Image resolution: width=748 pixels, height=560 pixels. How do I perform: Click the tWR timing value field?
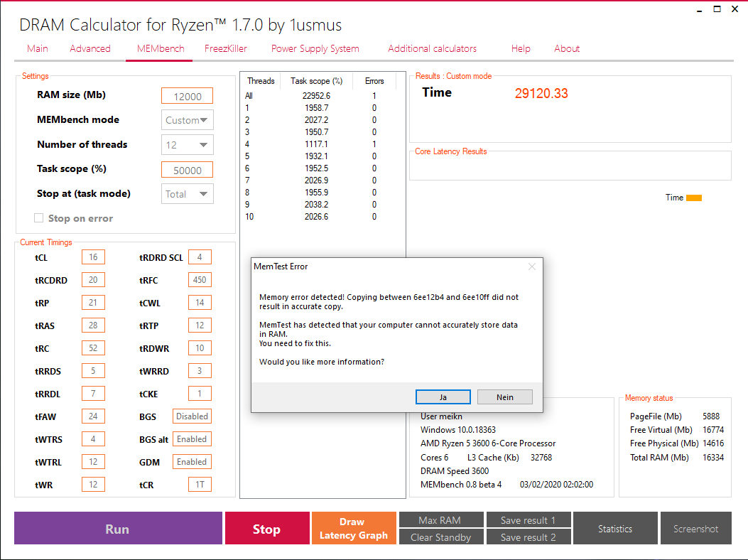click(x=93, y=485)
